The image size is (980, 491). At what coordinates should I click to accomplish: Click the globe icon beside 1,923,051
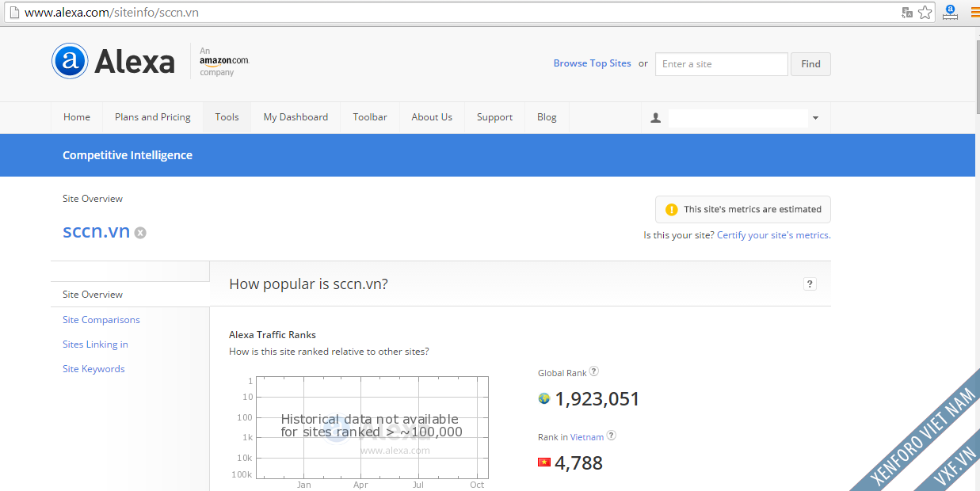click(544, 398)
